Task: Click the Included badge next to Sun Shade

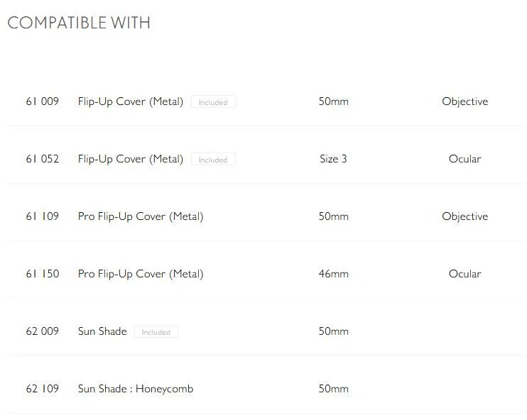Action: (156, 332)
